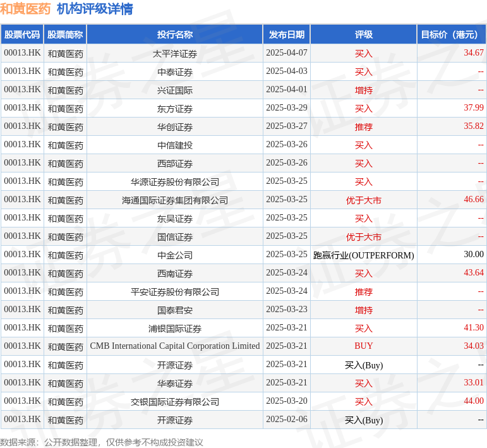Click 买入 rating in 西南证券 row
Image resolution: width=487 pixels, height=448 pixels.
[364, 274]
